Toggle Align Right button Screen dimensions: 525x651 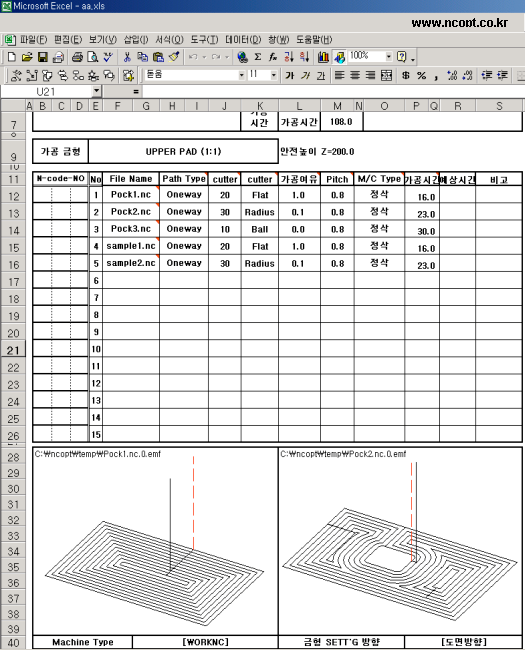[371, 76]
